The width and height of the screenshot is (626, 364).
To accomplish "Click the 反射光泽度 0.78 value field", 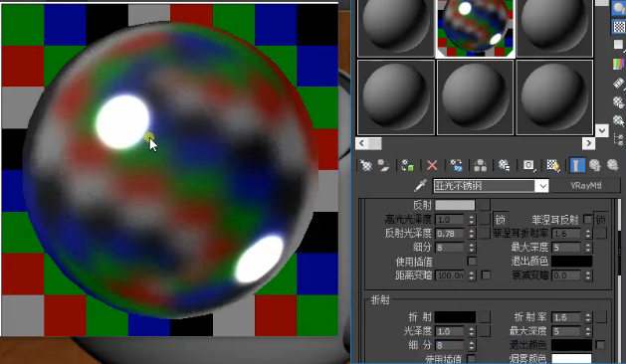I will pos(450,234).
